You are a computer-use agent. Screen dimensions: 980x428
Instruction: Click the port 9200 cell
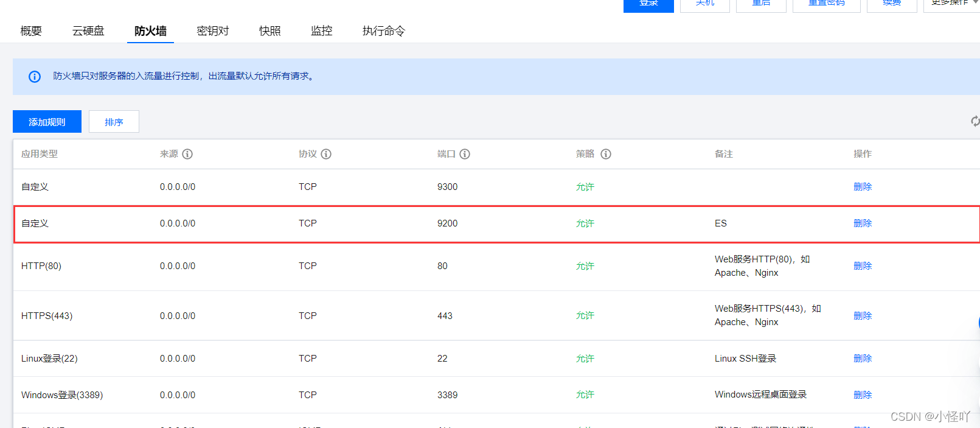click(x=447, y=223)
